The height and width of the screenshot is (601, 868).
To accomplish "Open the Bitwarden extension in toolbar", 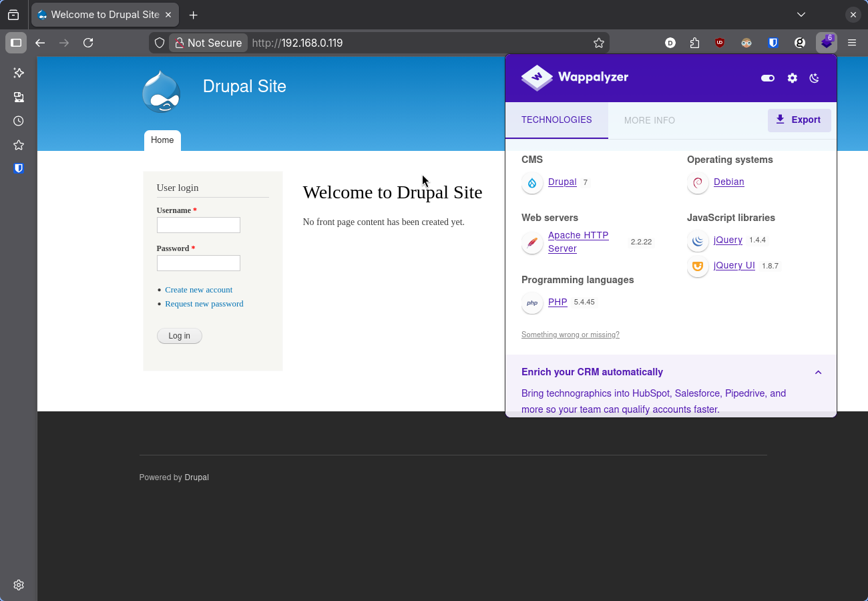I will point(773,43).
